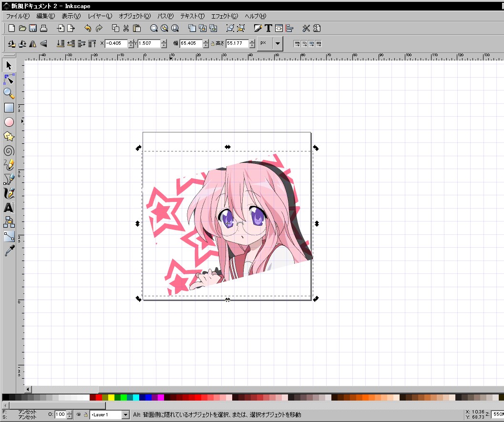
Task: Select the Calligraphy tool
Action: pos(9,193)
